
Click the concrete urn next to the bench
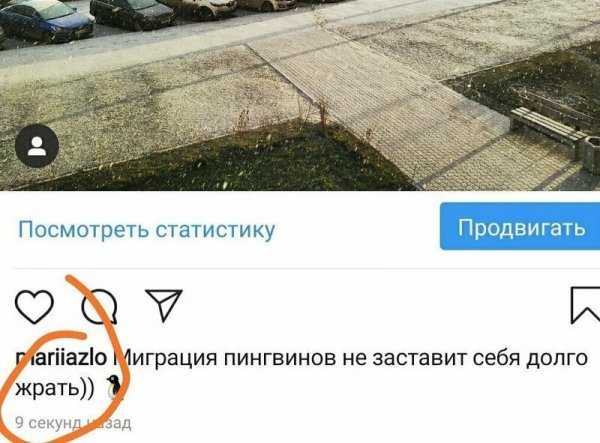pyautogui.click(x=589, y=155)
